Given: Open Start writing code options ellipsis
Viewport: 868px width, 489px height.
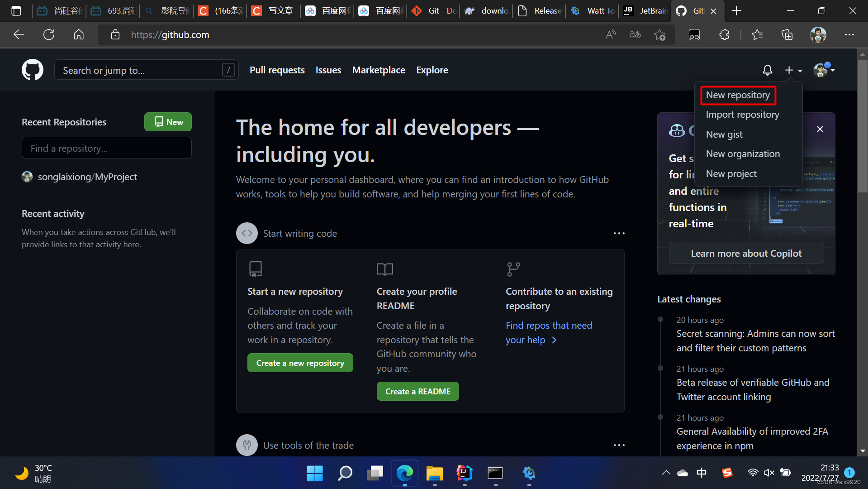Looking at the screenshot, I should coord(619,234).
